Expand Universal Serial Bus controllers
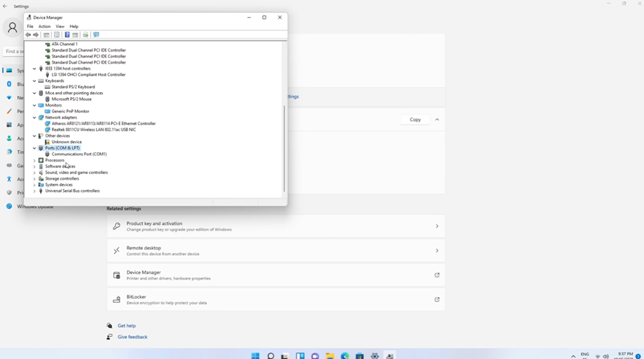 [35, 191]
